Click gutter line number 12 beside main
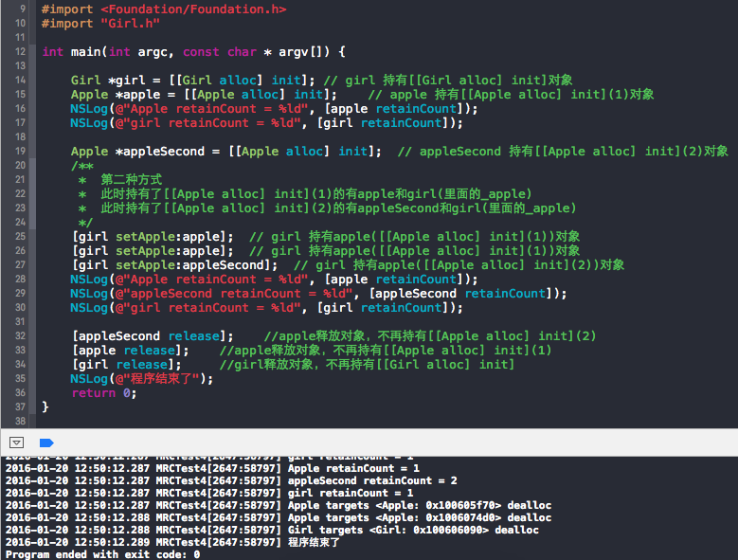This screenshot has width=738, height=560. [20, 51]
